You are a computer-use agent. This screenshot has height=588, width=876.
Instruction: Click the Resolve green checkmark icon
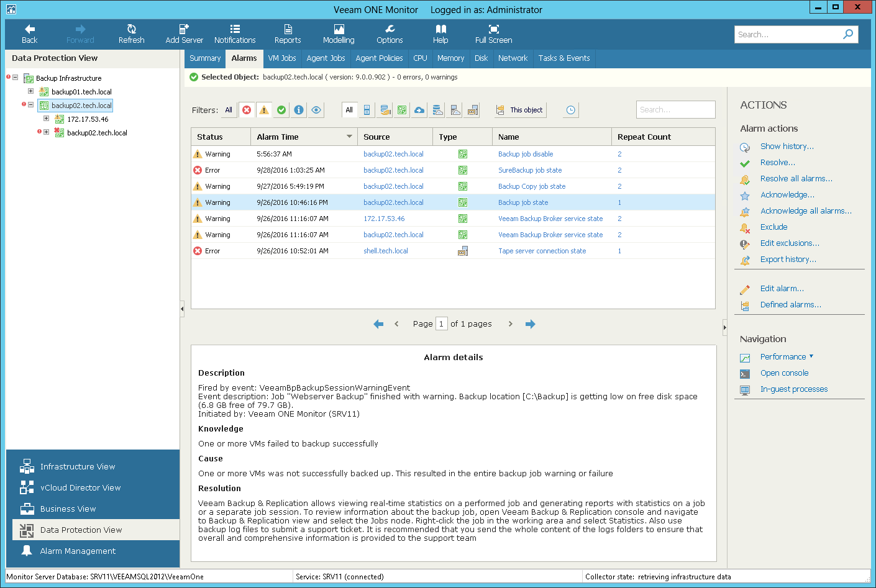(x=745, y=163)
